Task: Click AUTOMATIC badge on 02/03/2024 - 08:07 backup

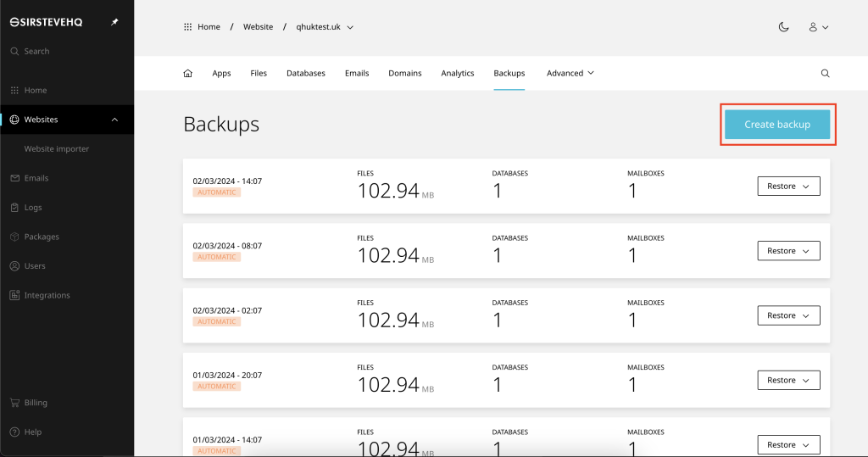Action: click(216, 258)
